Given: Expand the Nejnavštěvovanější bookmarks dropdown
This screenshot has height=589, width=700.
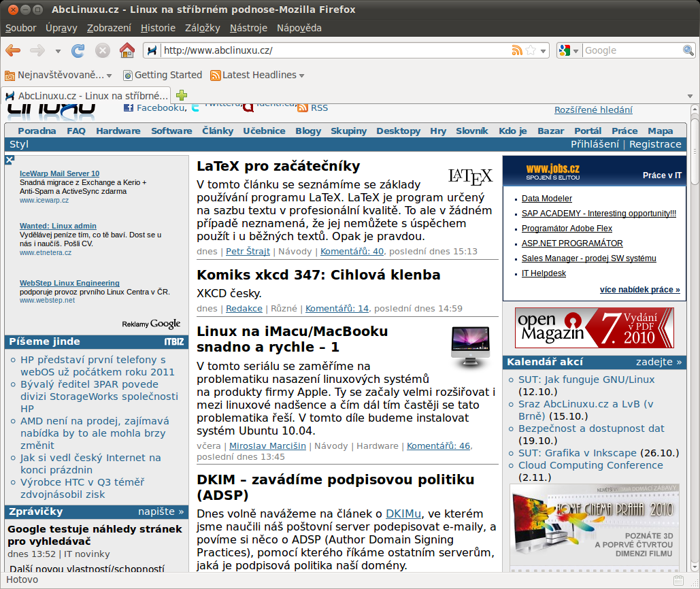Looking at the screenshot, I should [x=110, y=76].
